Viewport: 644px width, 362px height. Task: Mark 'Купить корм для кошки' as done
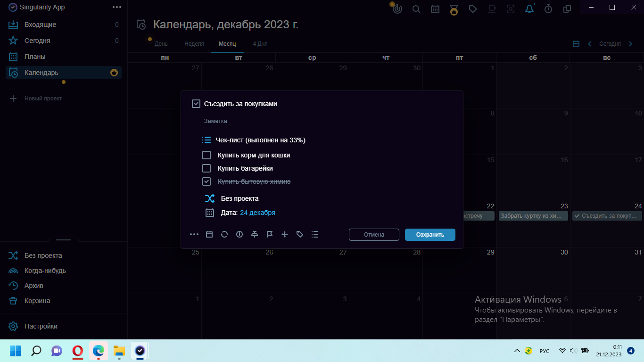(206, 155)
